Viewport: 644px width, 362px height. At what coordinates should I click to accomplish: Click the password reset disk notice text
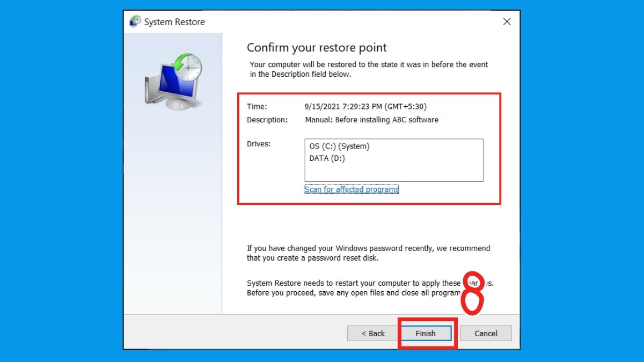[368, 253]
